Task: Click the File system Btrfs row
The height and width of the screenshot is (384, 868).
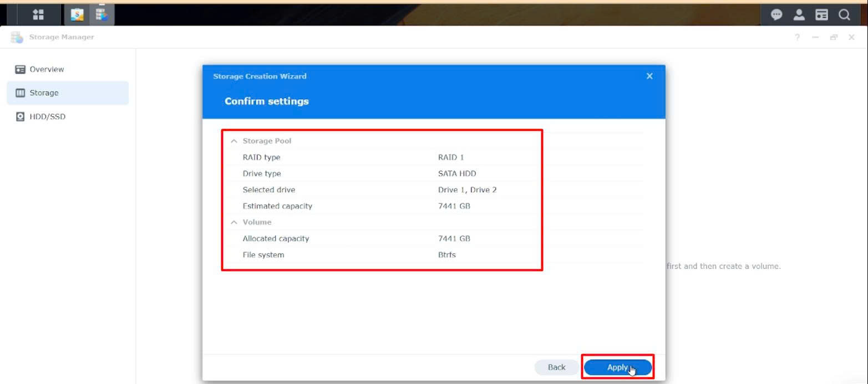Action: [x=380, y=255]
